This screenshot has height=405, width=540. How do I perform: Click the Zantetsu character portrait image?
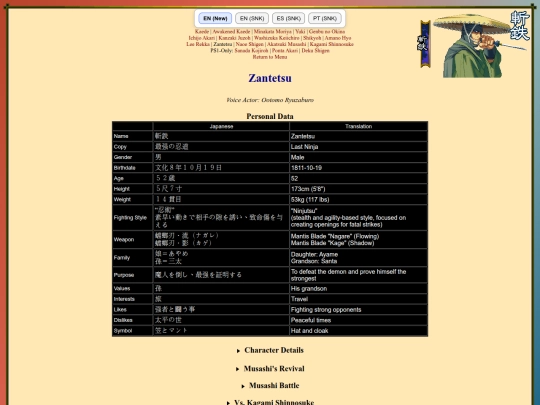(481, 44)
